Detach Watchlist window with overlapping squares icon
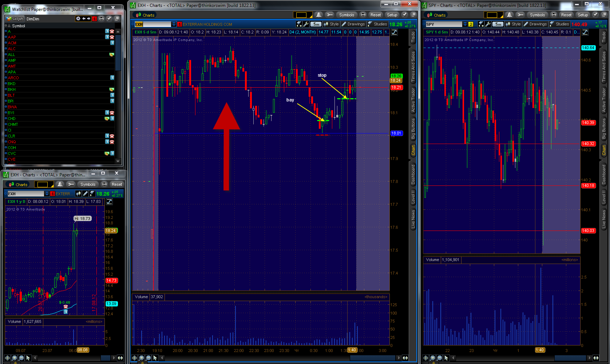The height and width of the screenshot is (364, 610). coord(117,19)
